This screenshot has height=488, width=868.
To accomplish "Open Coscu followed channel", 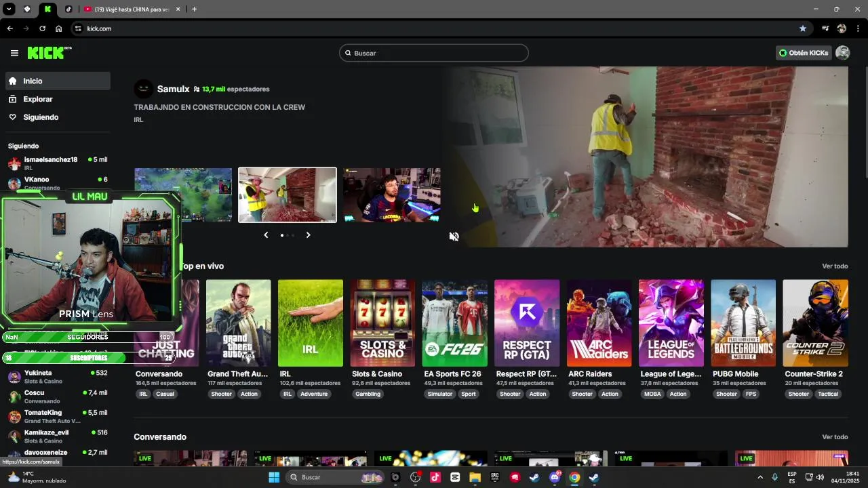I will tap(58, 396).
